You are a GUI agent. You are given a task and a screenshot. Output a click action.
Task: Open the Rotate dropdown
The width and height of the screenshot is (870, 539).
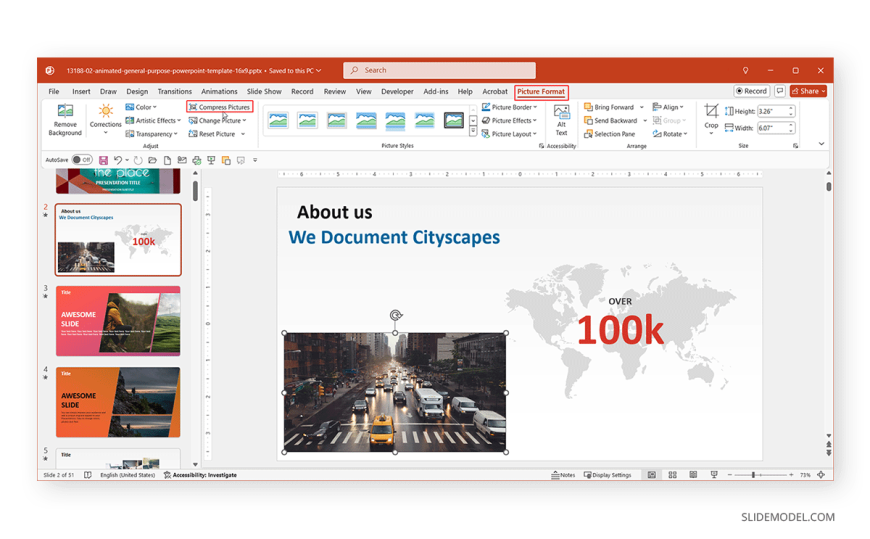click(670, 134)
